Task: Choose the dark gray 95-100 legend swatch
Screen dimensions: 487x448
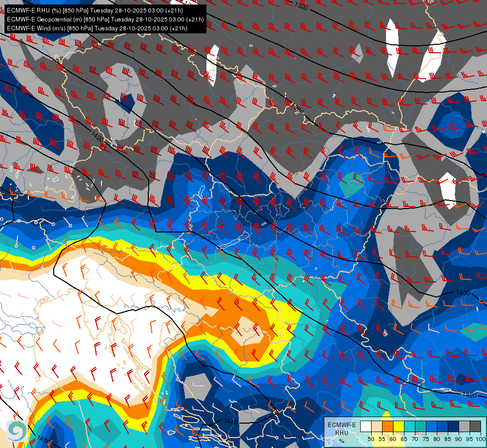Action: click(476, 426)
